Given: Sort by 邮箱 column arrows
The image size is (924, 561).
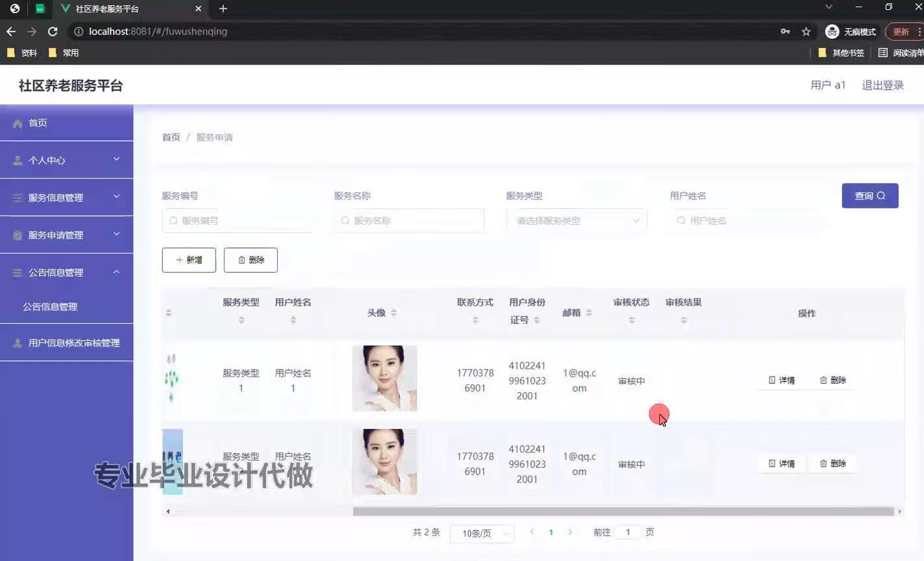Looking at the screenshot, I should pyautogui.click(x=589, y=313).
